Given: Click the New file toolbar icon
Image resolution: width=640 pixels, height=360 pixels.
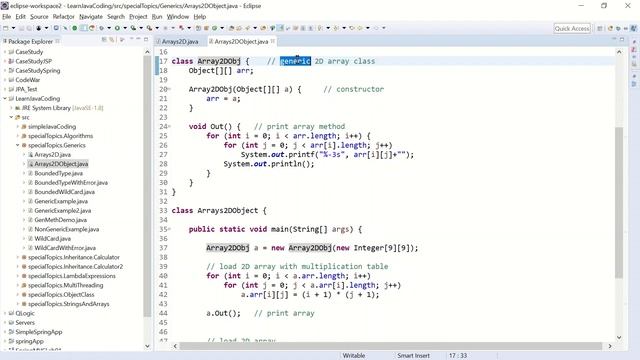Looking at the screenshot, I should click(x=6, y=28).
